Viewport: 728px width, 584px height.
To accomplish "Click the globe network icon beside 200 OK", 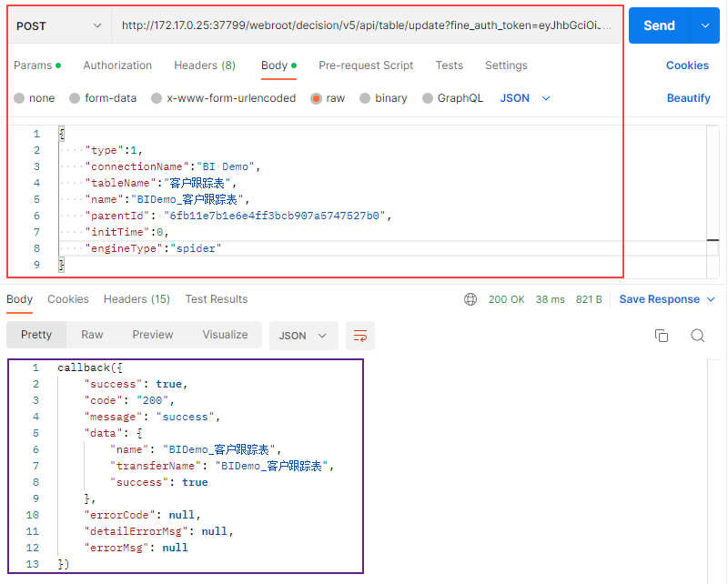I will (470, 299).
